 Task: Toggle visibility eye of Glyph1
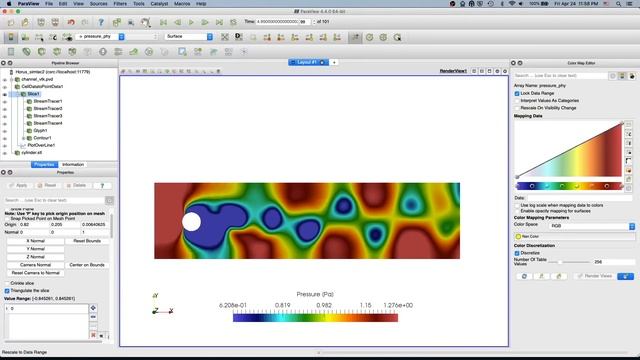click(x=5, y=131)
